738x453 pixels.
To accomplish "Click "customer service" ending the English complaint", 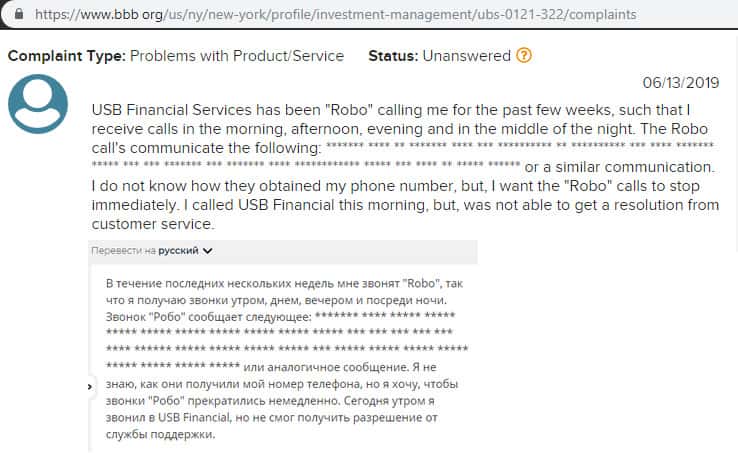I will coord(152,222).
